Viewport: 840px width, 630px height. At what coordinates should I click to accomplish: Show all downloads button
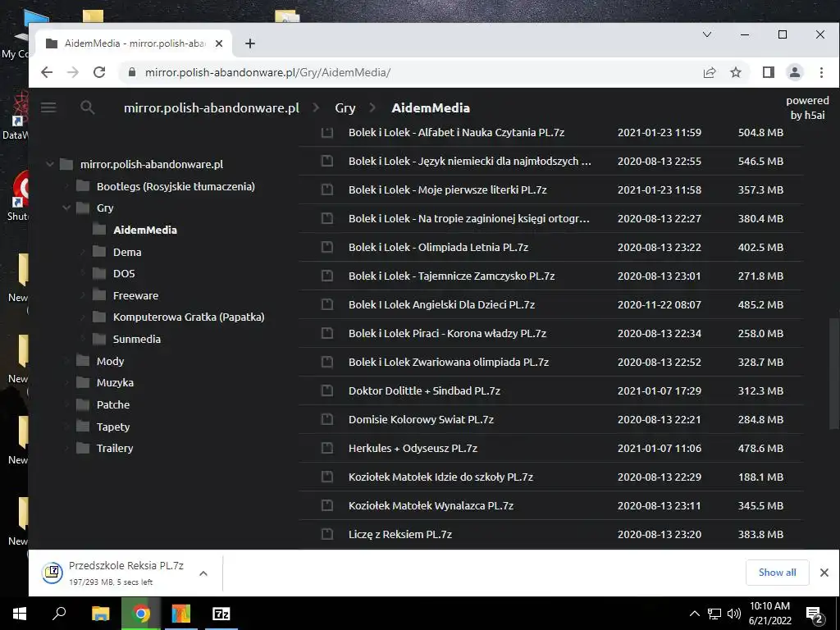pyautogui.click(x=778, y=573)
